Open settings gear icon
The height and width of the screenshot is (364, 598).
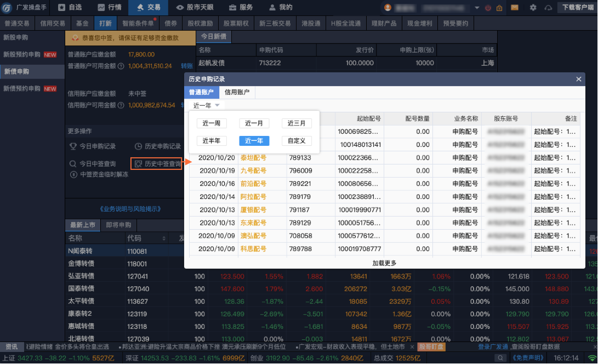point(533,8)
